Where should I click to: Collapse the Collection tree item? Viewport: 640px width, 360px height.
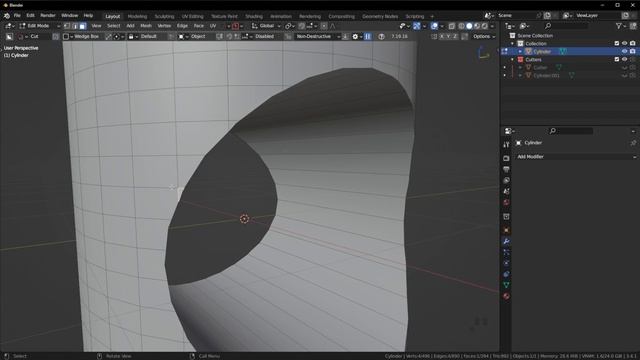513,43
